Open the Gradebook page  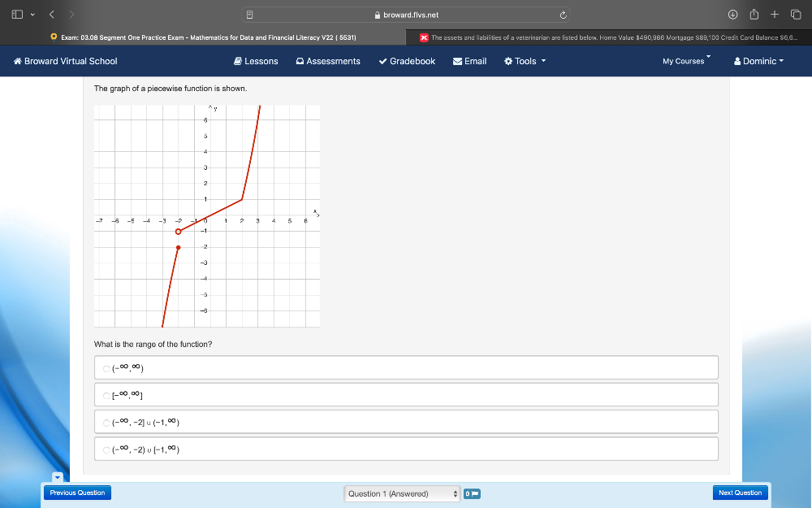pyautogui.click(x=407, y=61)
